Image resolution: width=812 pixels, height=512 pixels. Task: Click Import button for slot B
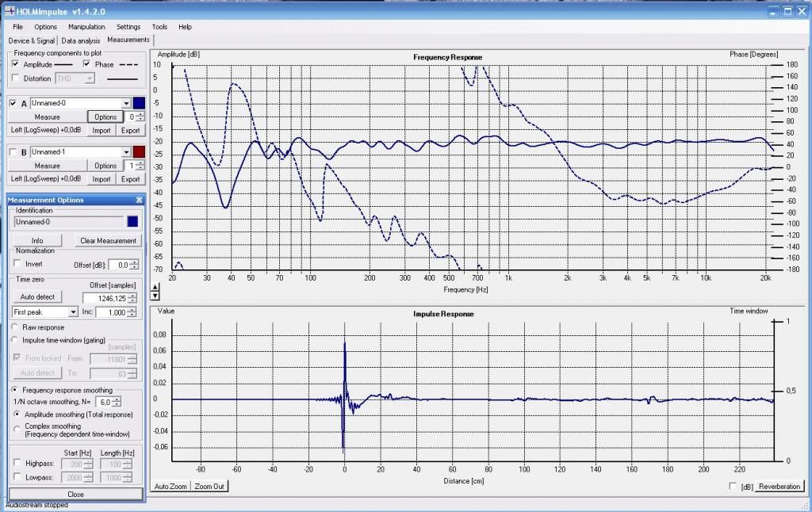[101, 179]
